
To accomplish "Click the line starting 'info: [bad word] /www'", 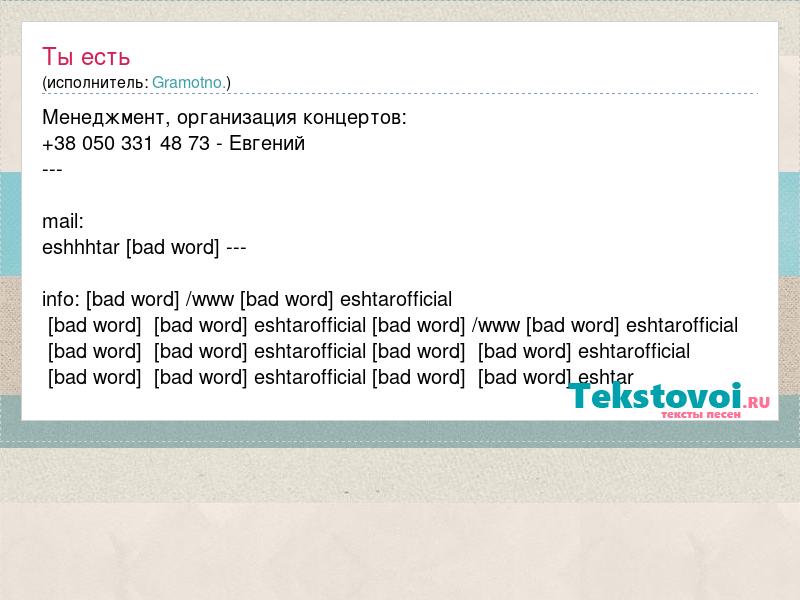I will point(247,299).
